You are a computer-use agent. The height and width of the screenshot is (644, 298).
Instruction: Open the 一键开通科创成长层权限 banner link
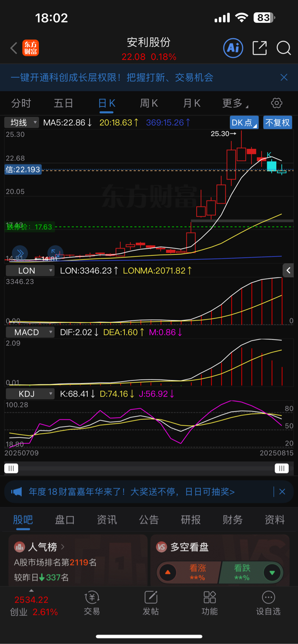112,77
